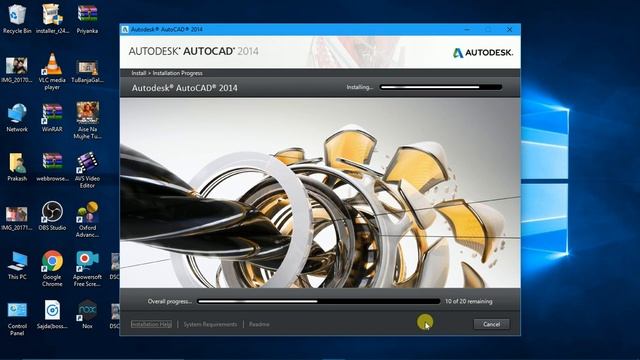This screenshot has height=360, width=640.
Task: Minimize the AutoCAD installer window
Action: pyautogui.click(x=467, y=29)
